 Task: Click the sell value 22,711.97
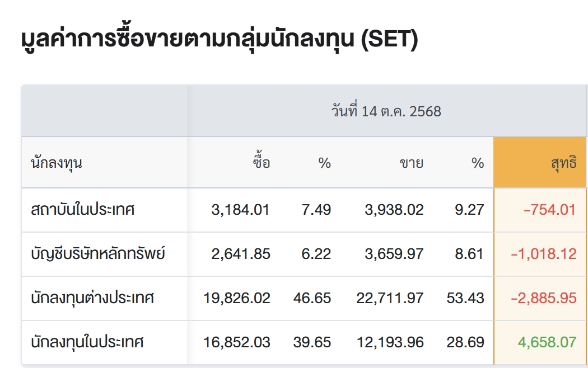390,298
